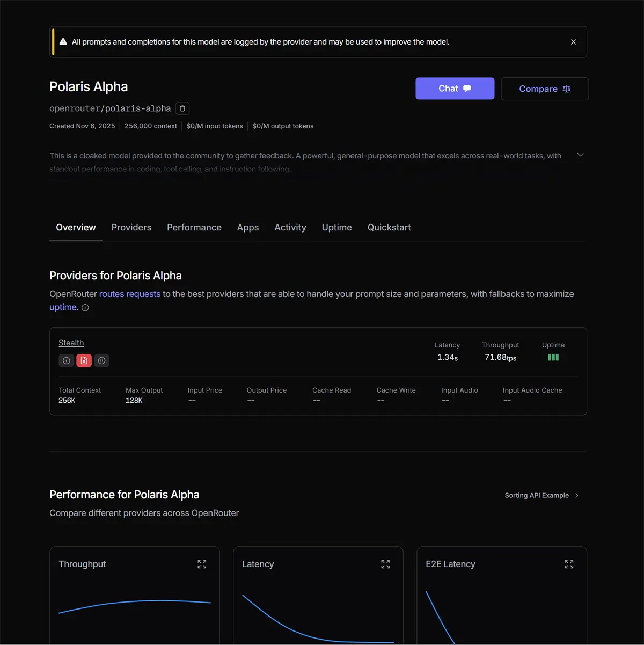Click the Stealth provider info icon
The width and height of the screenshot is (644, 645).
[67, 361]
